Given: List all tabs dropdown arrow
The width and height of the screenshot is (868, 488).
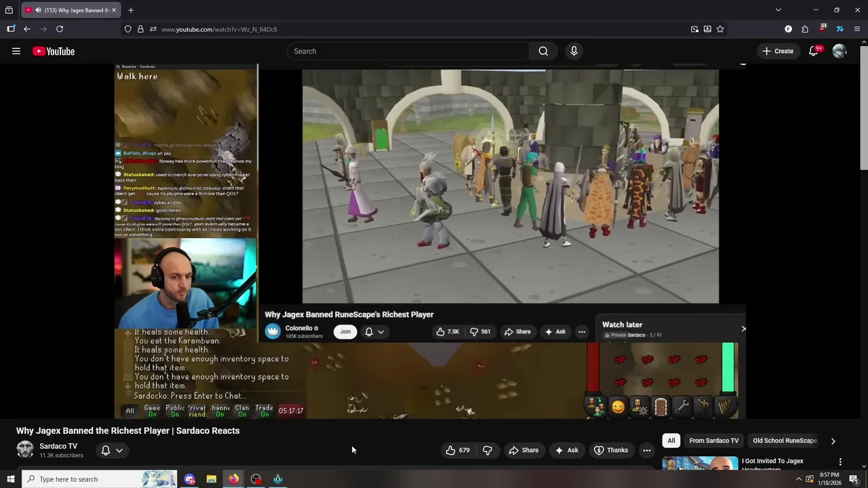Looking at the screenshot, I should [x=778, y=10].
